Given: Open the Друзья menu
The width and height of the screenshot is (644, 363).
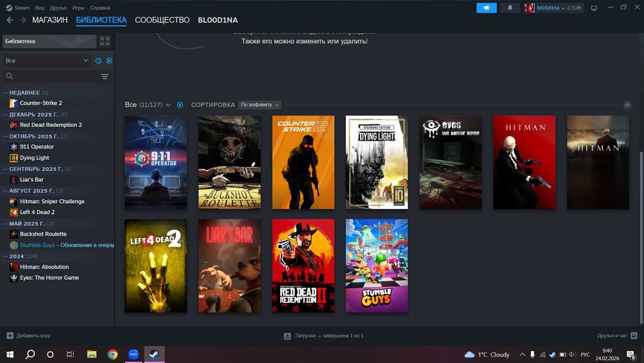Looking at the screenshot, I should 59,8.
